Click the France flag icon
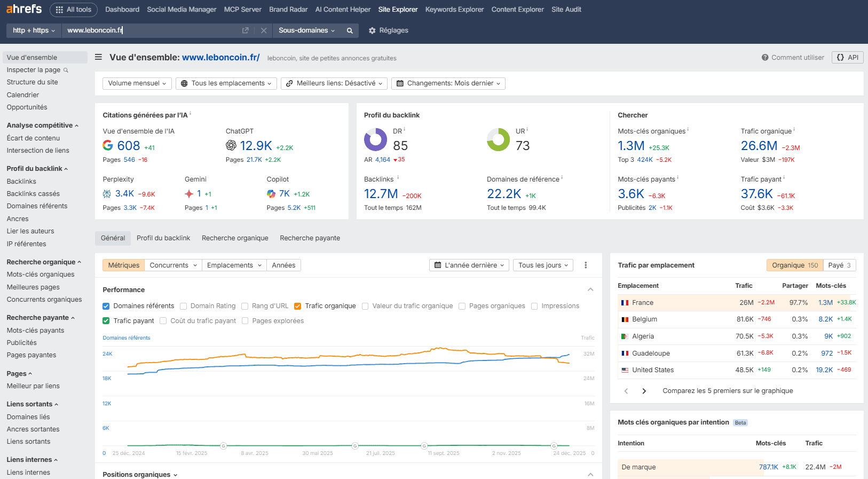 (625, 303)
